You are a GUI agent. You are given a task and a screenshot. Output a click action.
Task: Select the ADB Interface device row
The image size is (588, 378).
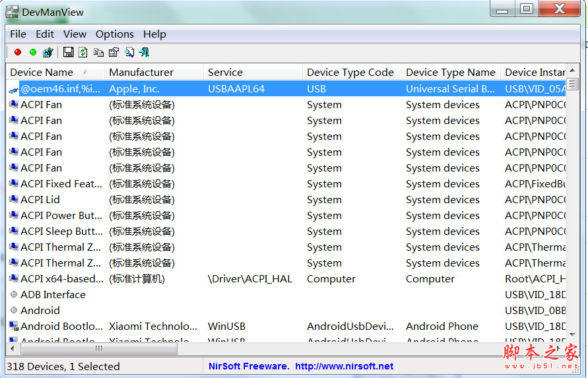coord(53,295)
